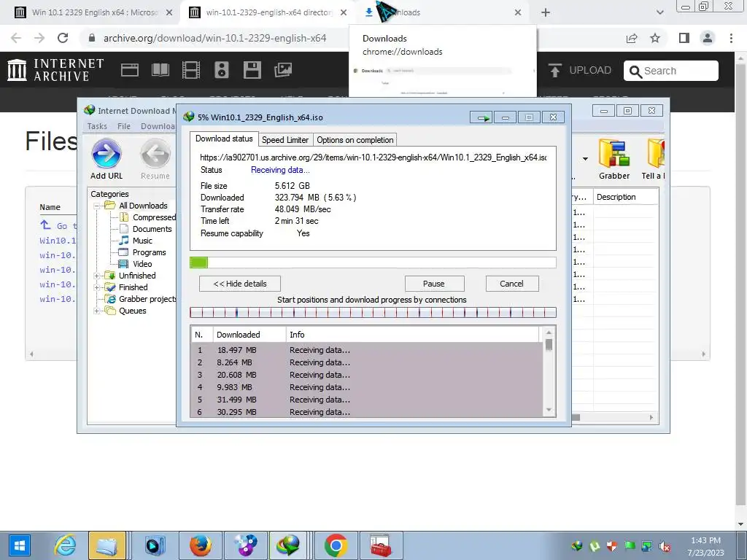747x560 pixels.
Task: Open File Explorer folder in taskbar
Action: coord(107,545)
